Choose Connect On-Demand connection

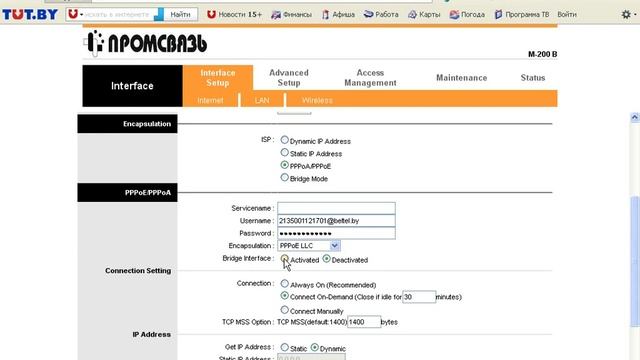(284, 296)
